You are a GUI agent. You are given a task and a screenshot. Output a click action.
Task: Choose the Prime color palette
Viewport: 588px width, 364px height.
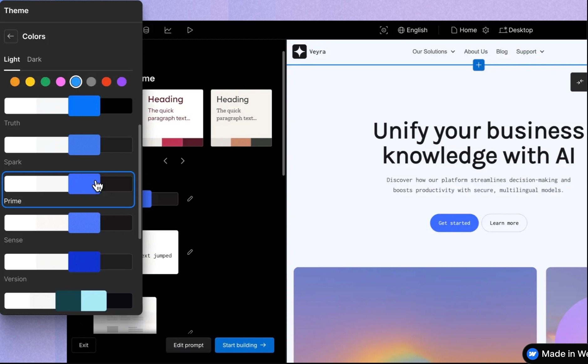(68, 190)
